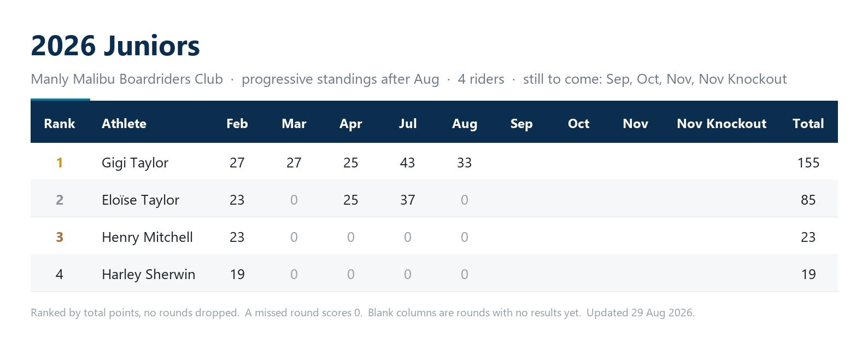Click Harley Sherwin's name

[x=148, y=275]
